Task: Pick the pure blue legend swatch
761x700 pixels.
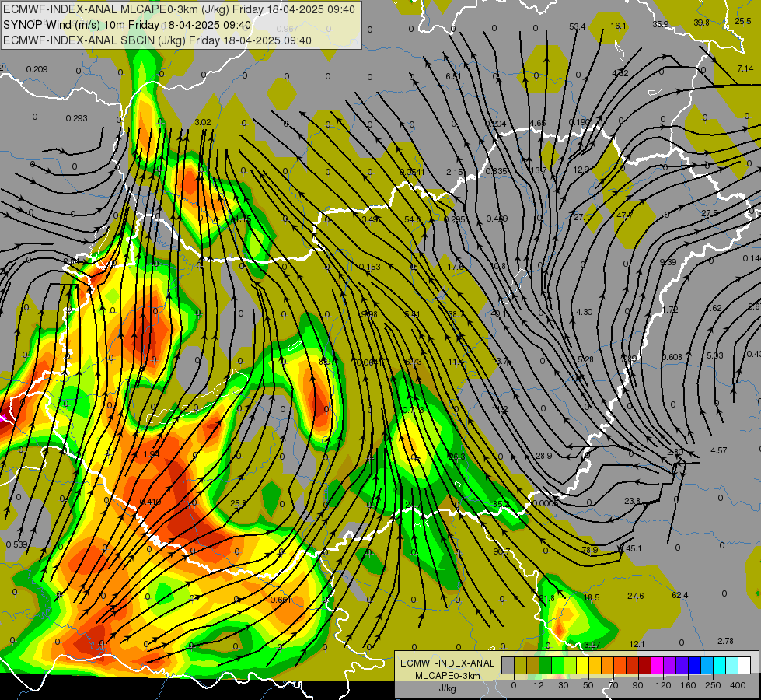Action: [x=694, y=665]
